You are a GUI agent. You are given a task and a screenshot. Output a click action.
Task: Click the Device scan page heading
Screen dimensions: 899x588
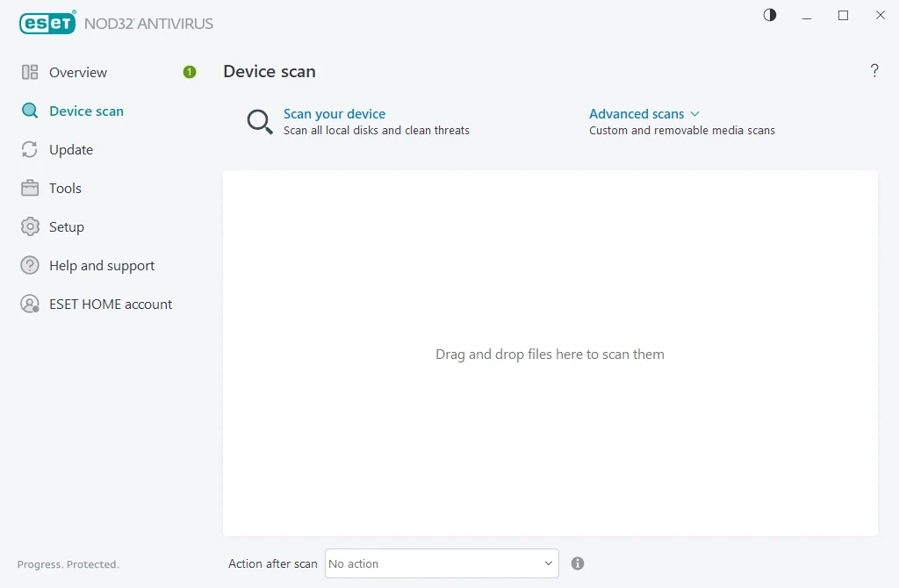tap(270, 72)
